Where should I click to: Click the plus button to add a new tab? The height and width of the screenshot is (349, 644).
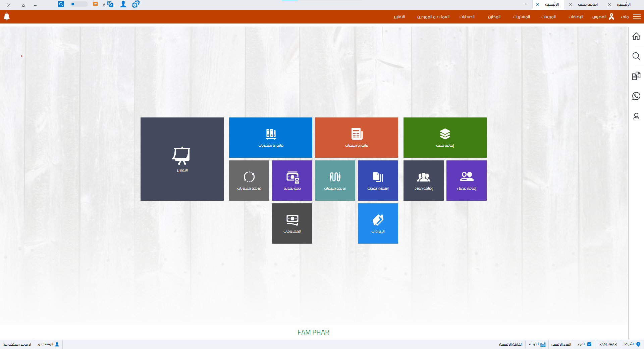click(x=526, y=4)
